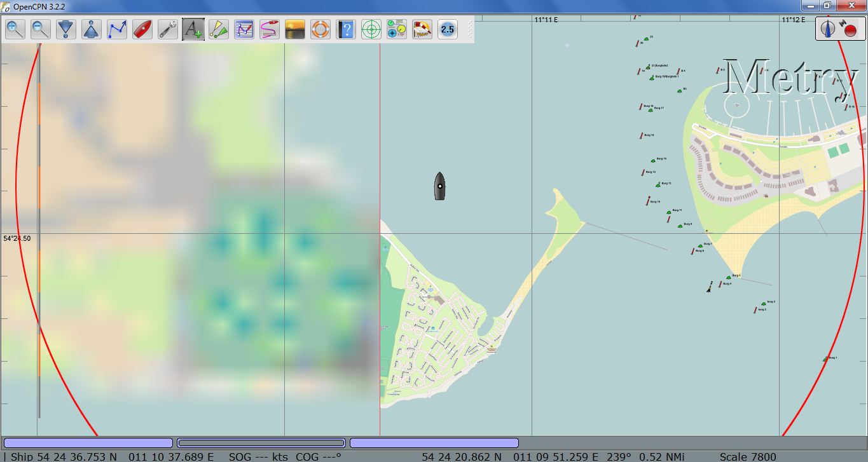Click the lifebuoy-and-sun plugin icon
The image size is (868, 462).
point(422,29)
